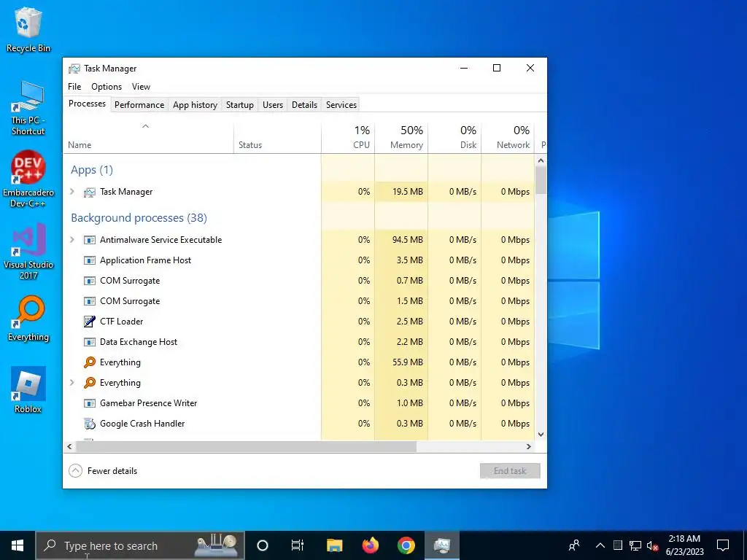Viewport: 747px width, 560px height.
Task: Switch to the Startup tab
Action: click(239, 105)
